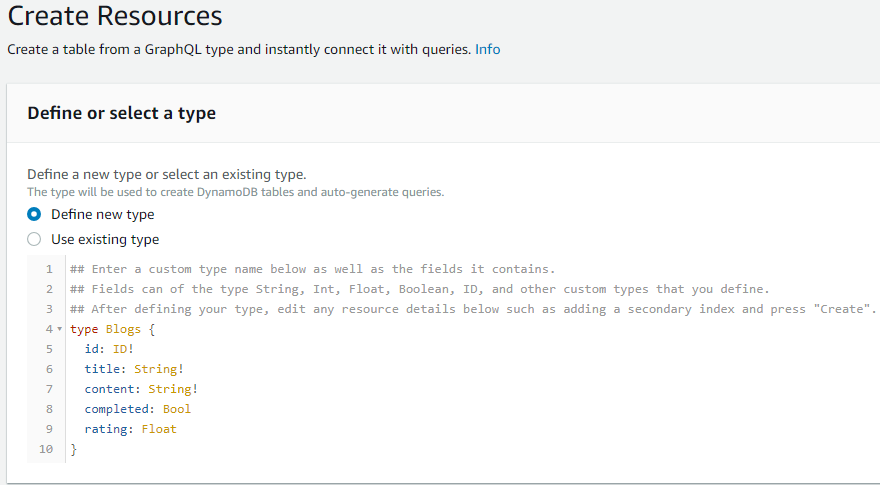Click the third comment mentioning secondary index

tap(472, 309)
